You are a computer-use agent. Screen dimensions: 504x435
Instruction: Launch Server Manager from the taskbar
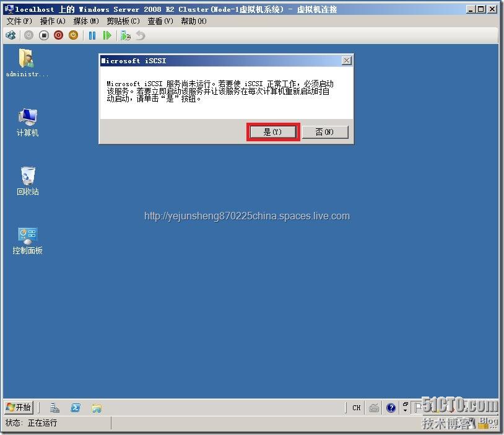coord(54,408)
